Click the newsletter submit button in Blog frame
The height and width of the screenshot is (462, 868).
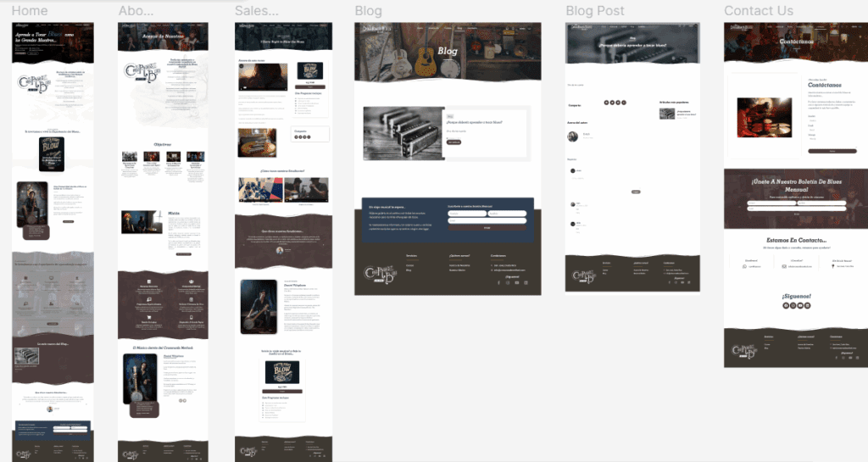(x=487, y=227)
